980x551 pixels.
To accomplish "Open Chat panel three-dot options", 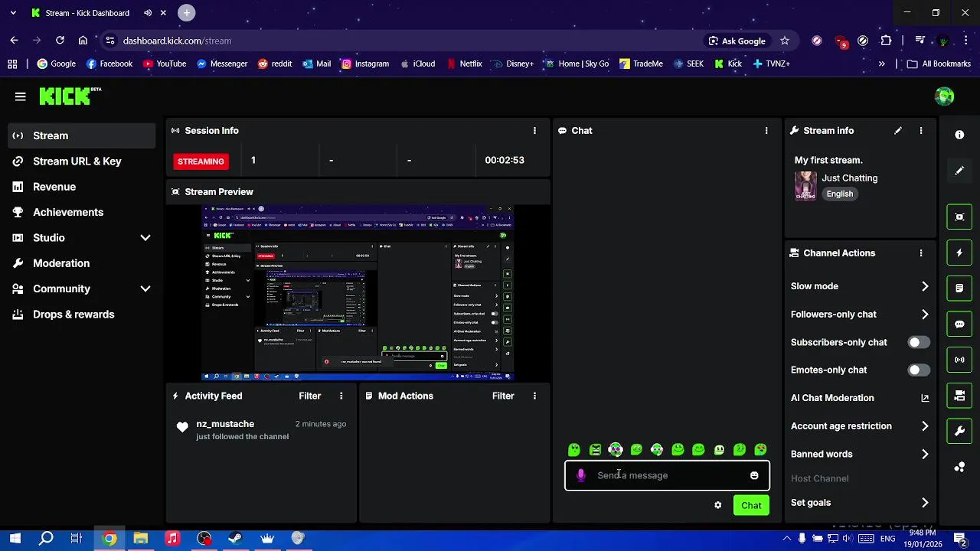I will pyautogui.click(x=766, y=131).
